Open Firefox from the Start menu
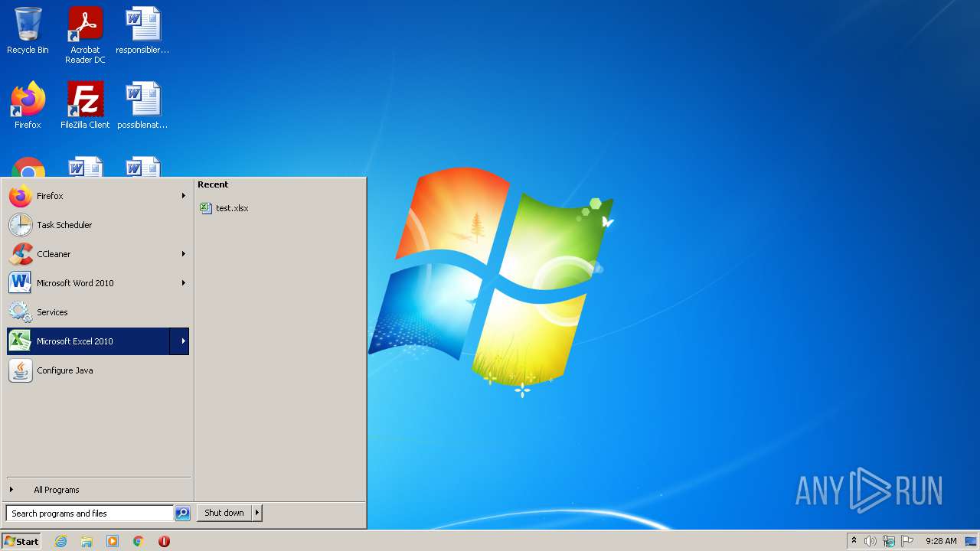 coord(98,196)
